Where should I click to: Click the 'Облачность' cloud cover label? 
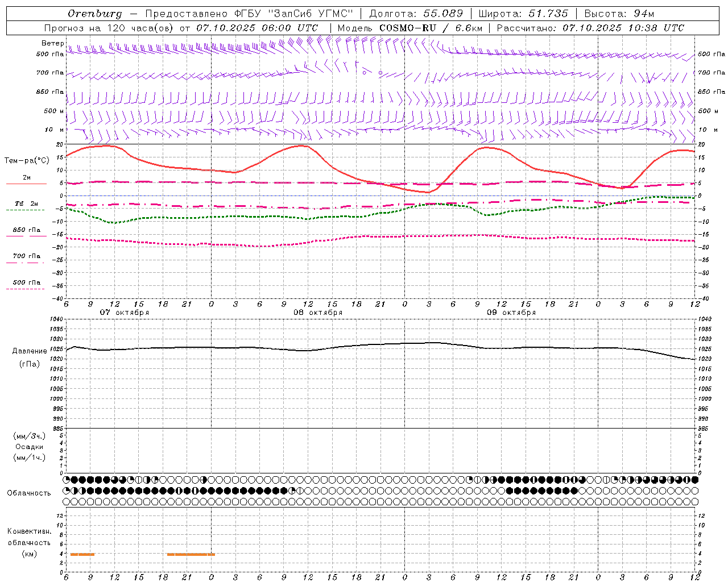coord(29,493)
